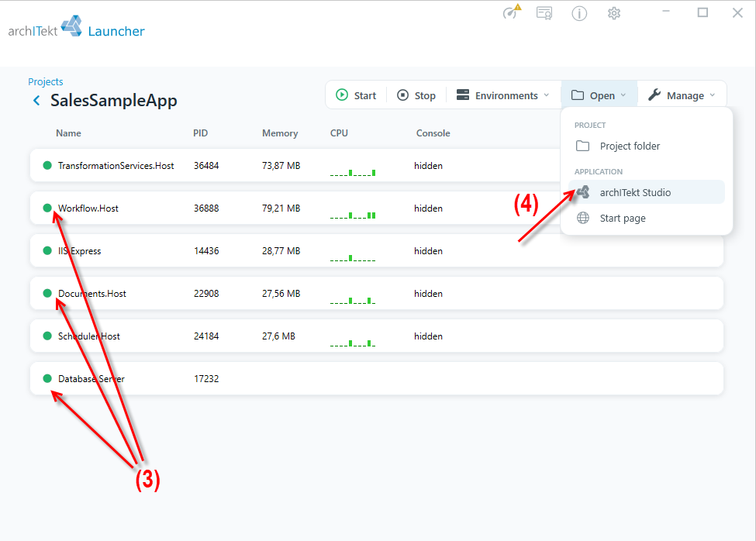This screenshot has width=756, height=541.
Task: Open the settings gear icon
Action: pos(614,13)
